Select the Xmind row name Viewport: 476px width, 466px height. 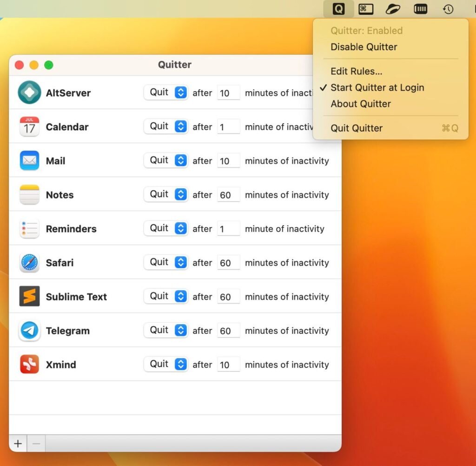pyautogui.click(x=61, y=365)
